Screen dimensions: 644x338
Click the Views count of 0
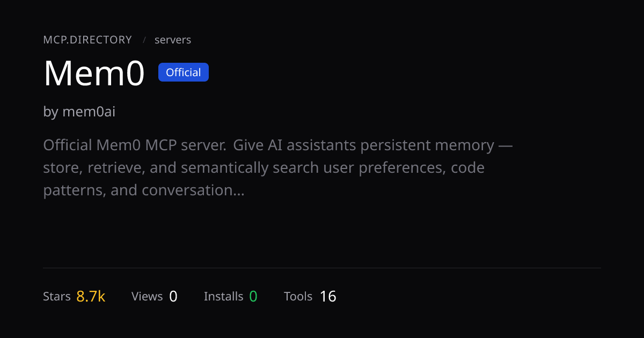(173, 296)
